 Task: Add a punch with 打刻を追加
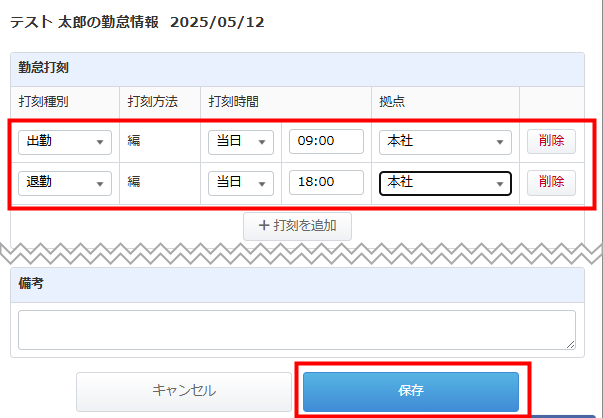[x=297, y=226]
